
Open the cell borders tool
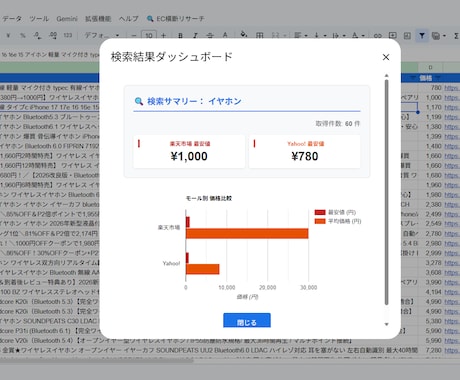[x=260, y=35]
